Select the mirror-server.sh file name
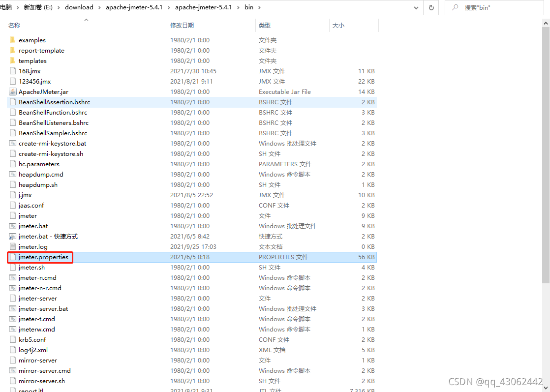The height and width of the screenshot is (392, 550). click(x=42, y=381)
